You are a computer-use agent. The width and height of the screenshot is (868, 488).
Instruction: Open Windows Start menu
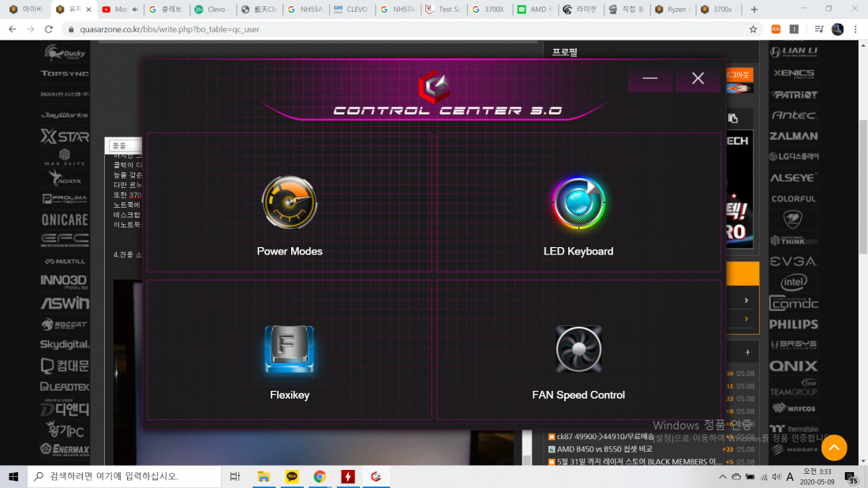pos(13,476)
